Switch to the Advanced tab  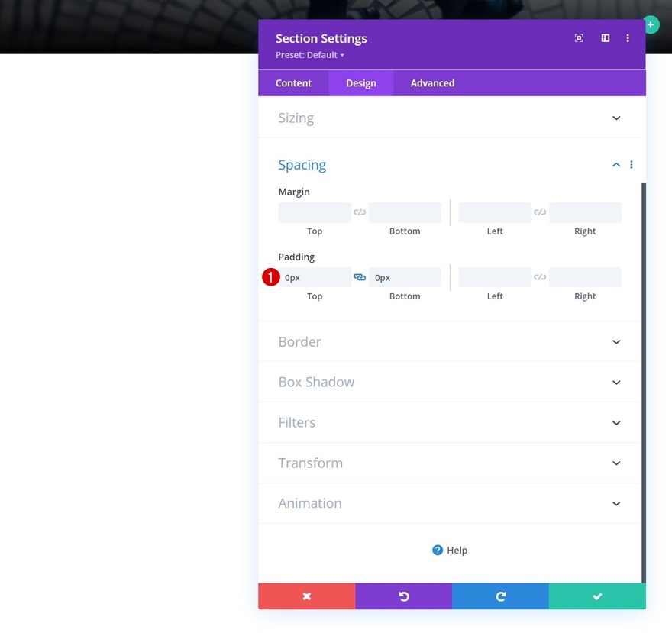432,83
